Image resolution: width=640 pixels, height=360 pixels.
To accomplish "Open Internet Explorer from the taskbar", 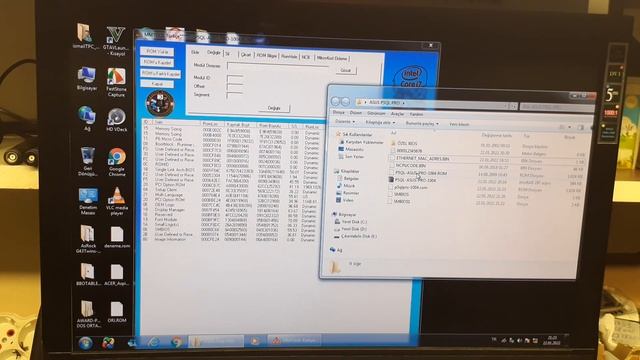I will [x=153, y=342].
